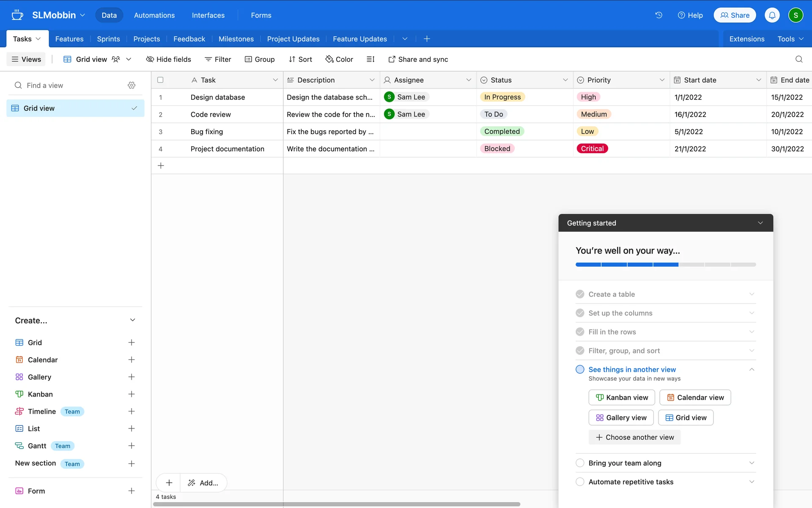Click the notifications bell icon

point(772,15)
